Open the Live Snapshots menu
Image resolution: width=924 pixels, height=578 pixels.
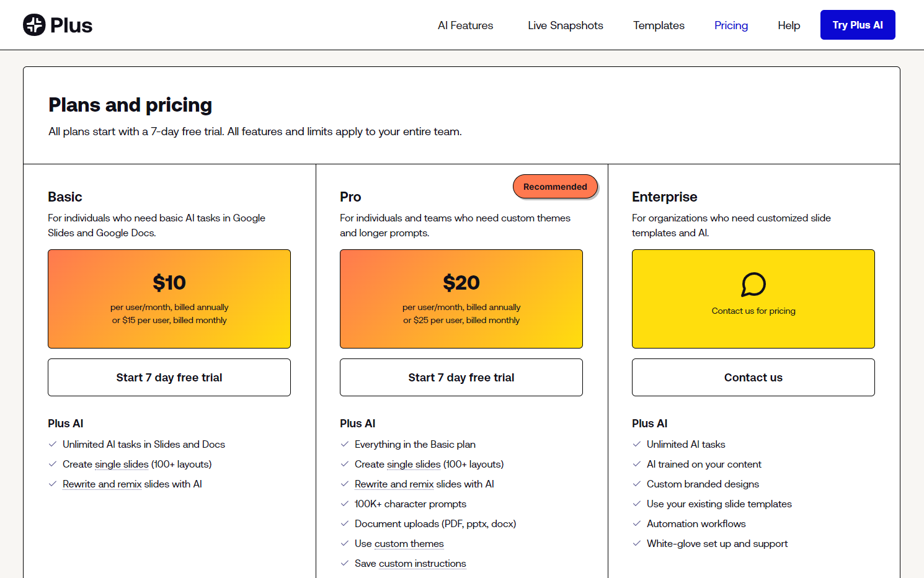pos(566,25)
